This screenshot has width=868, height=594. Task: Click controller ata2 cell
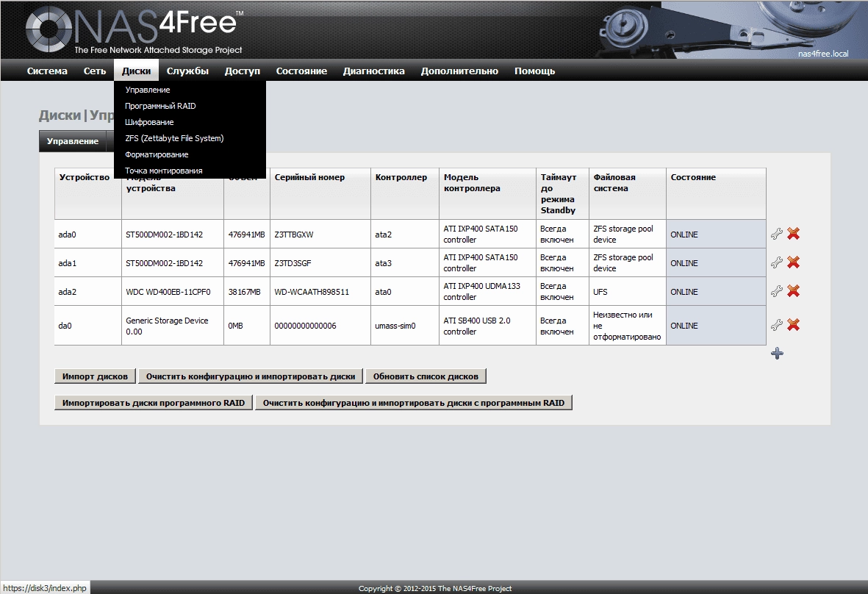pos(405,235)
